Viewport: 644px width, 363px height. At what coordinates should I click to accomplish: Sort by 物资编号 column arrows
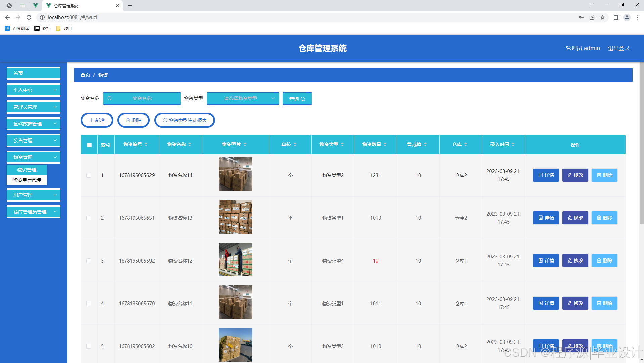point(146,144)
